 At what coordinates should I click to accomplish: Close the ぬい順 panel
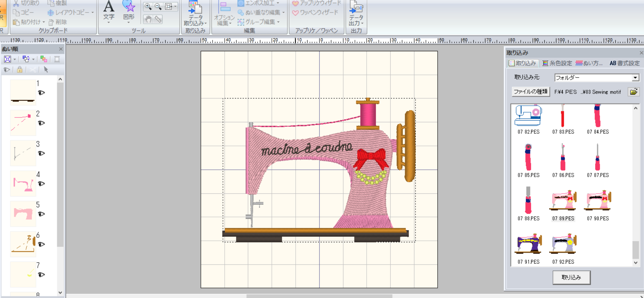(61, 49)
